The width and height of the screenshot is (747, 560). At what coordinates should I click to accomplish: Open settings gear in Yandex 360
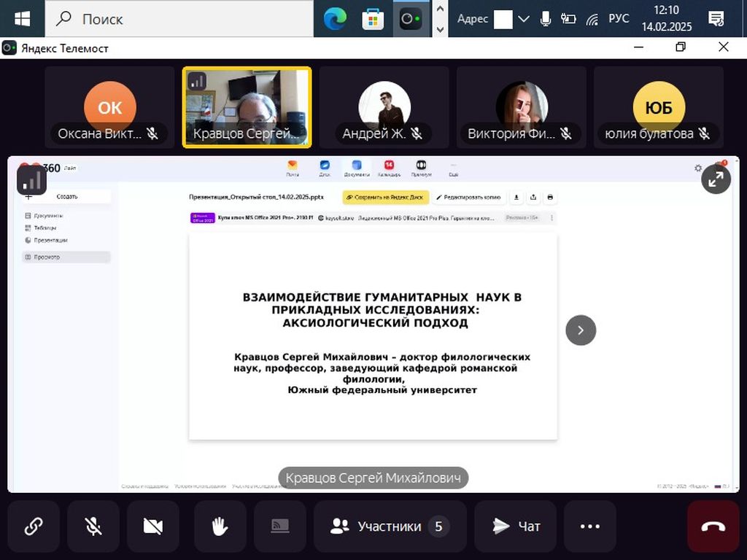pos(698,168)
